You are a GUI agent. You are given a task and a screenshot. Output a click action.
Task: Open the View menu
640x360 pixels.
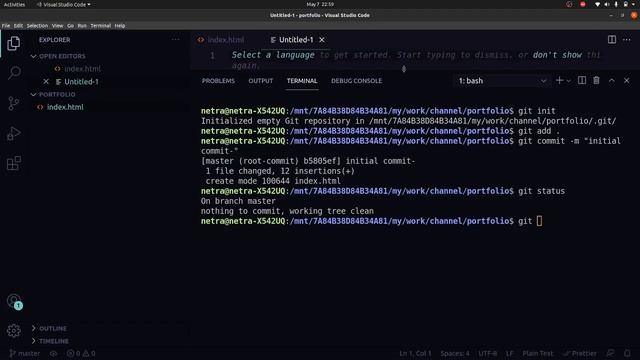[58, 25]
